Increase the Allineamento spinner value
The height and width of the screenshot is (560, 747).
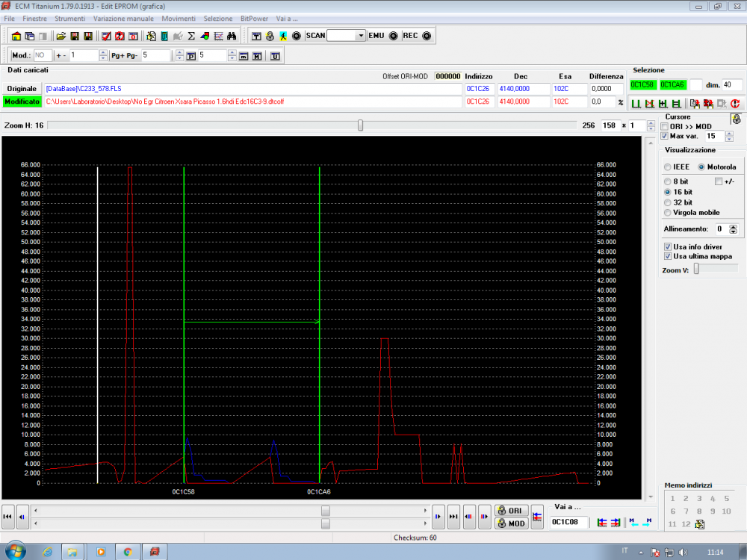(x=733, y=226)
